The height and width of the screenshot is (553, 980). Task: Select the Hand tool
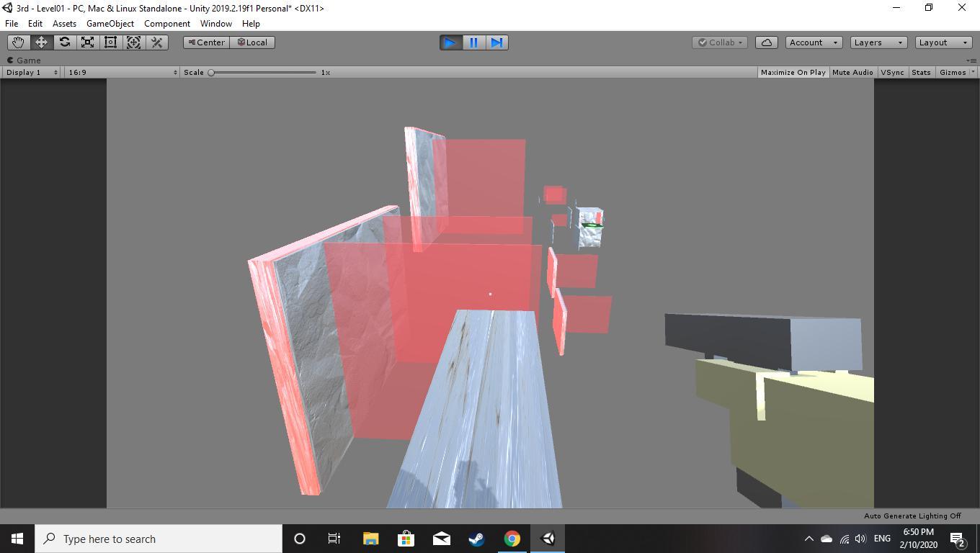[x=18, y=42]
